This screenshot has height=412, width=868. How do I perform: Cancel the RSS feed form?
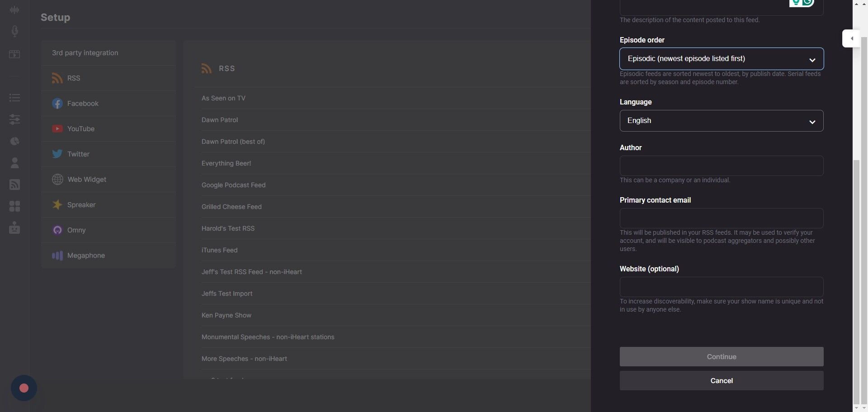tap(721, 381)
